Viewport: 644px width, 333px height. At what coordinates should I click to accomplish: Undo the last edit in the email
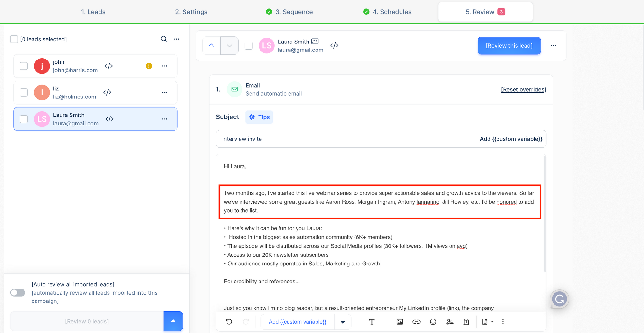[229, 322]
